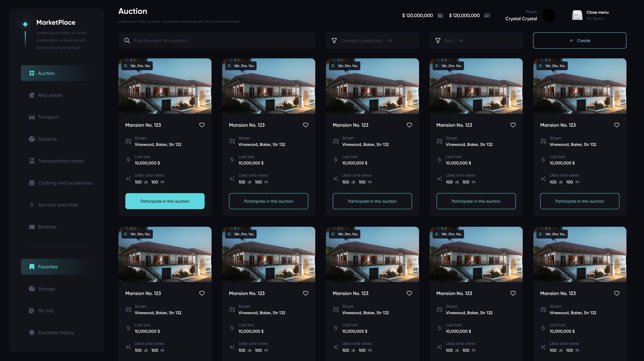Image resolution: width=644 pixels, height=361 pixels.
Task: Click the wallet icon beside the first balance
Action: (440, 16)
